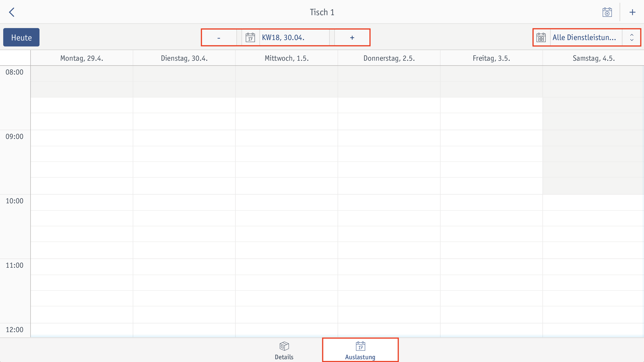This screenshot has width=644, height=362.
Task: Go to previous week with the minus button
Action: pyautogui.click(x=219, y=37)
